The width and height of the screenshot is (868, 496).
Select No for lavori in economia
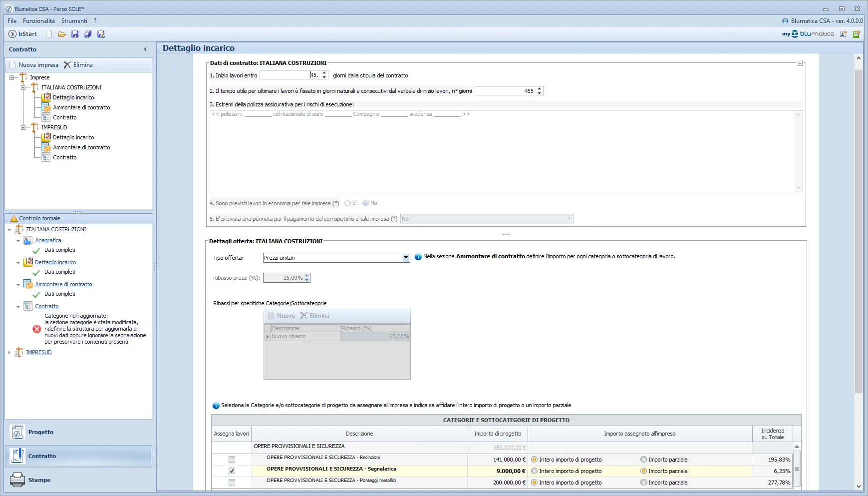click(x=366, y=203)
